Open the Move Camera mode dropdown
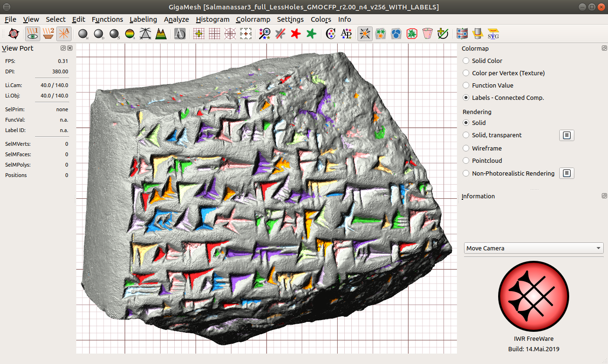 coord(534,248)
